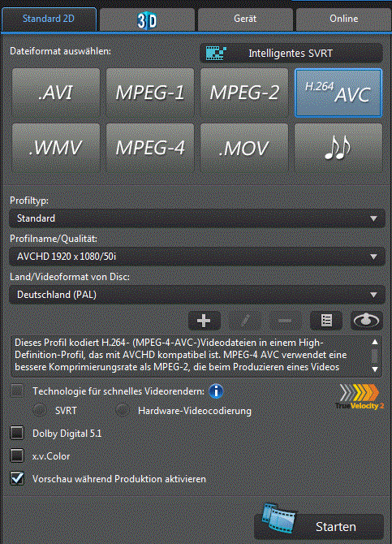The height and width of the screenshot is (544, 392).
Task: Uncheck Vorschau während Produktion aktivieren
Action: [x=17, y=478]
